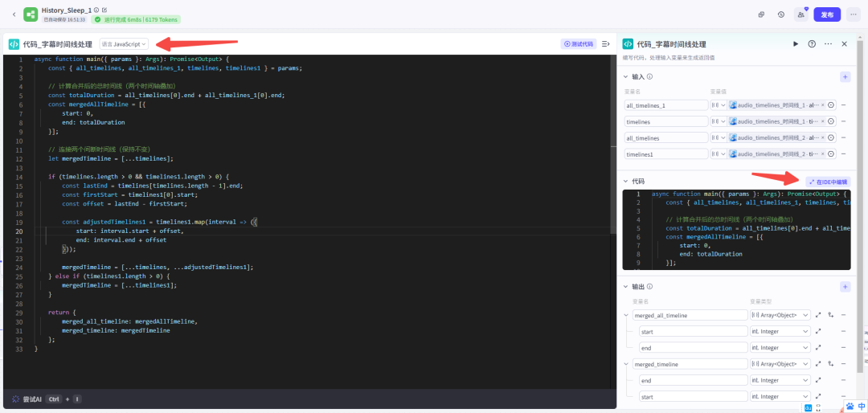Clear the reference value of all_timelines_1
Screen dimensions: 868x413
[x=823, y=105]
